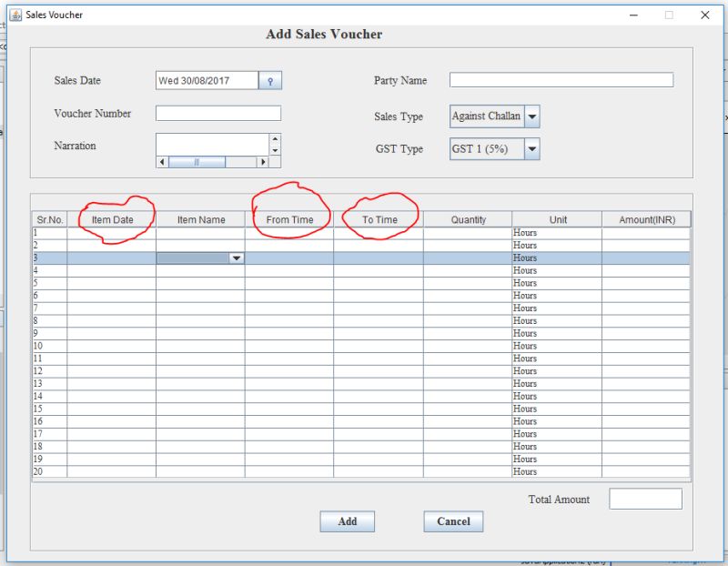
Task: Select the Against Challan sales type combo box
Action: click(494, 116)
